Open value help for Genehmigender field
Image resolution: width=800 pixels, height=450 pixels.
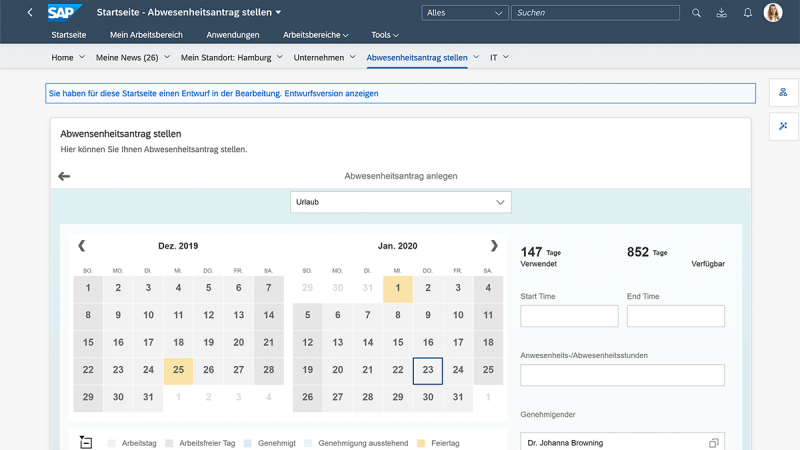coord(713,443)
